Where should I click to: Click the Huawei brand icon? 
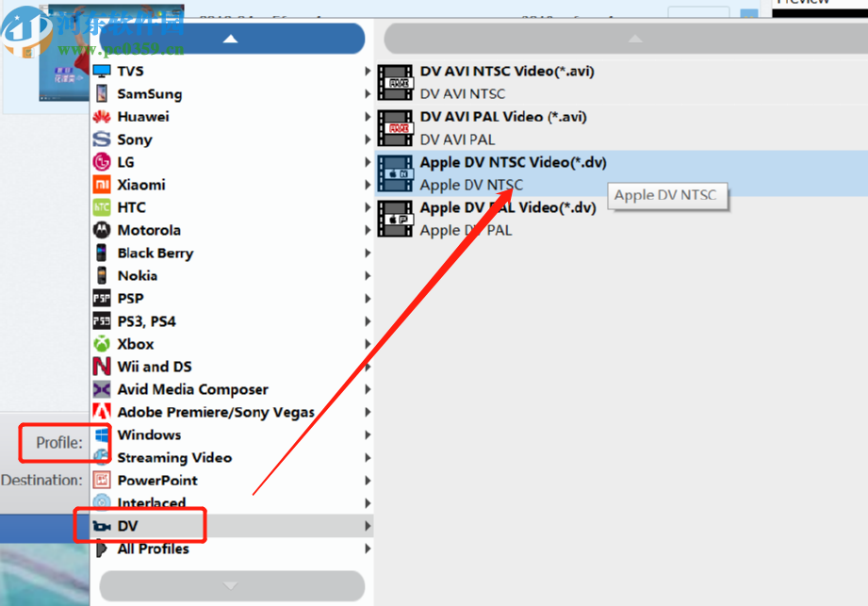(x=102, y=117)
